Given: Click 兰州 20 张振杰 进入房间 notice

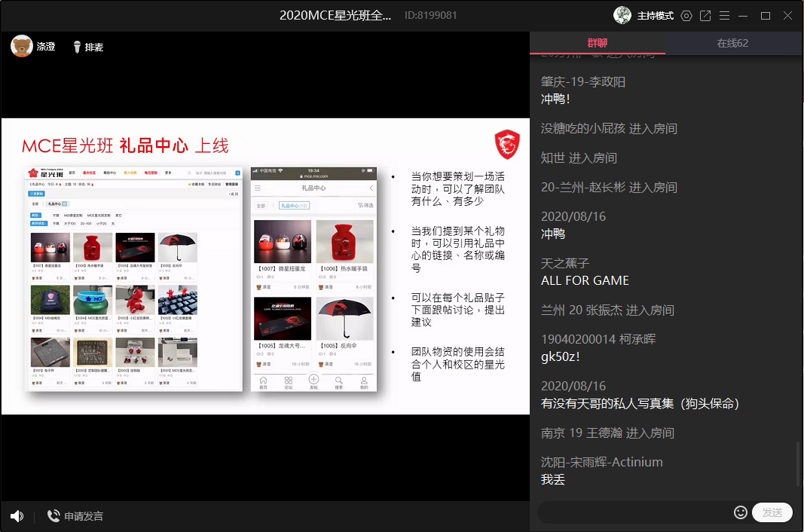Looking at the screenshot, I should tap(607, 310).
